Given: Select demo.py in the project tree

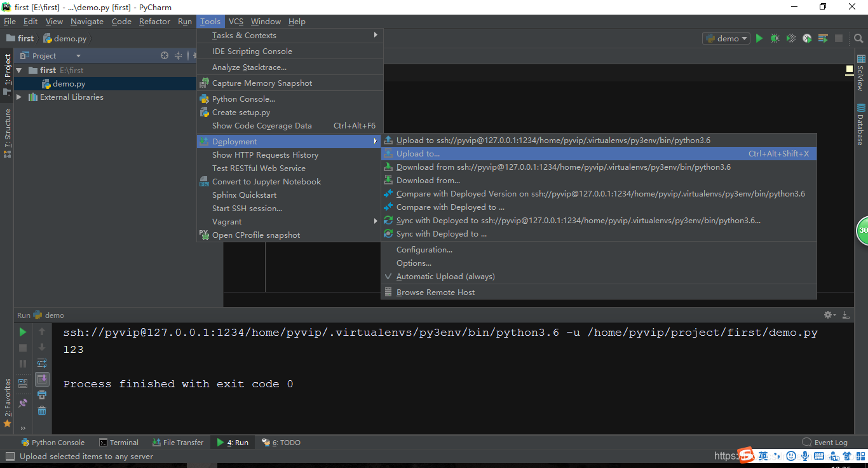Looking at the screenshot, I should point(69,84).
